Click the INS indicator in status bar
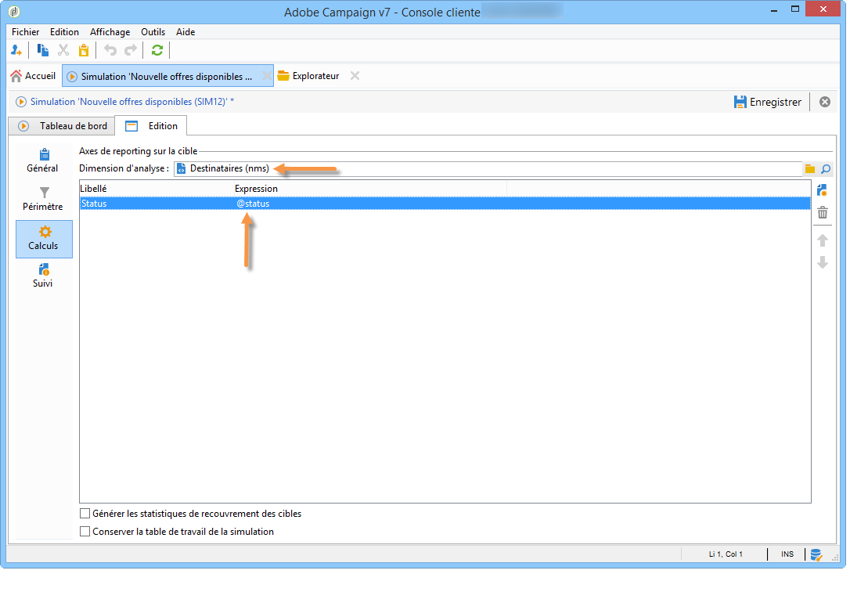 787,554
